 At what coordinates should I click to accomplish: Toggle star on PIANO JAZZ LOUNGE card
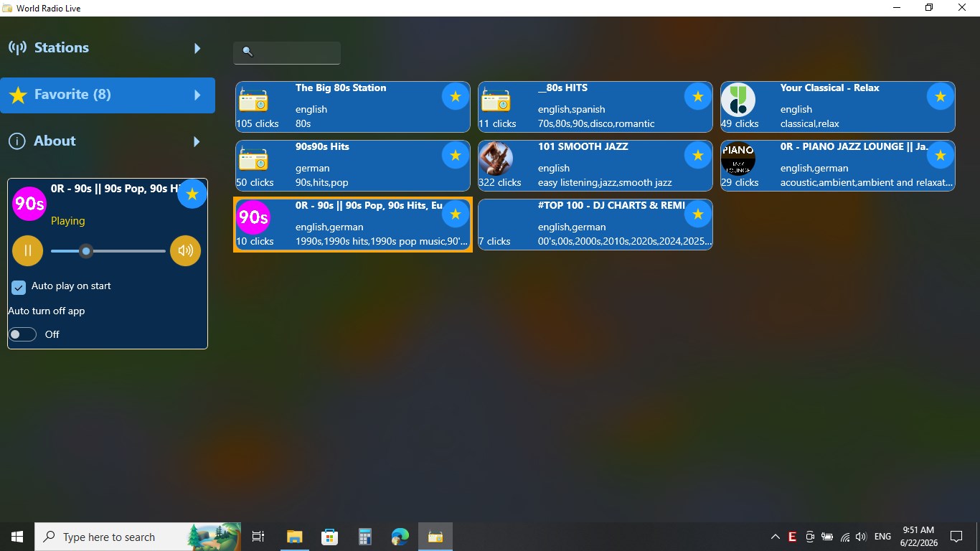(940, 155)
